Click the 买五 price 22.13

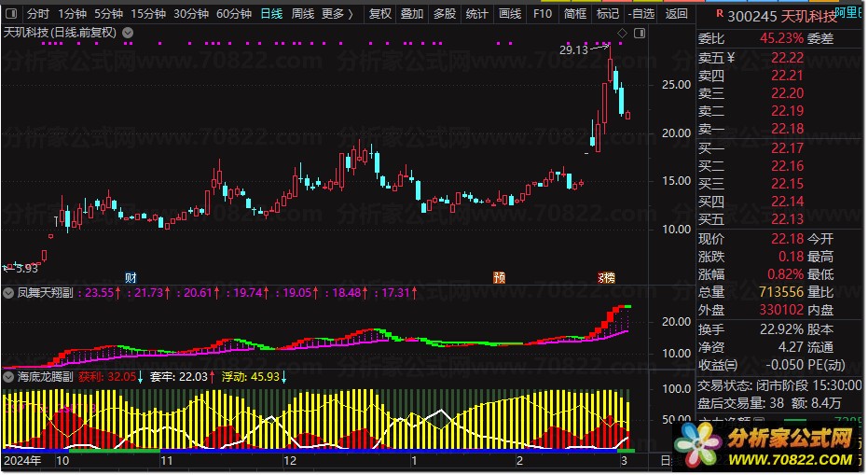pos(787,219)
